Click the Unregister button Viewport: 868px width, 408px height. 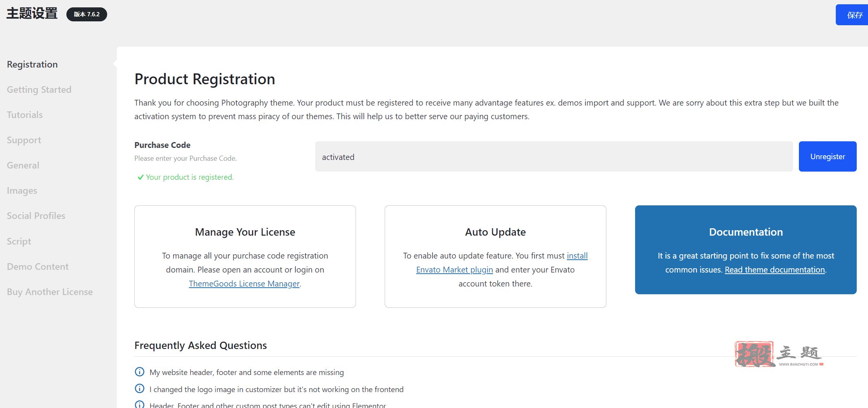pos(828,156)
